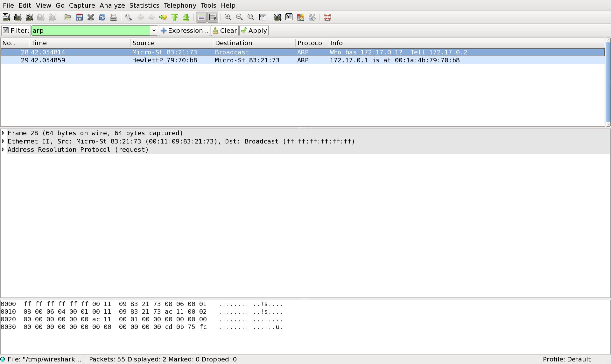Open the Tools menu
Image resolution: width=611 pixels, height=364 pixels.
click(x=208, y=5)
